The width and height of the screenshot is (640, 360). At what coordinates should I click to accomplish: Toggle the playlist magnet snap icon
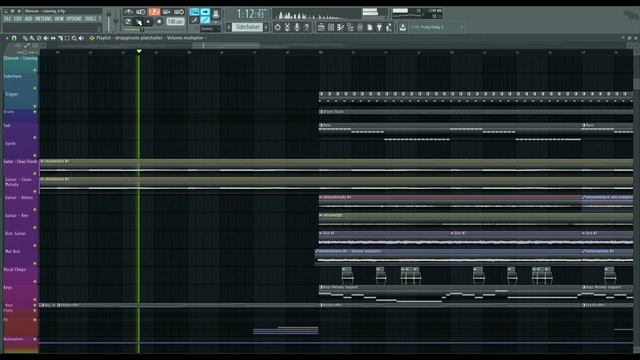coord(14,38)
